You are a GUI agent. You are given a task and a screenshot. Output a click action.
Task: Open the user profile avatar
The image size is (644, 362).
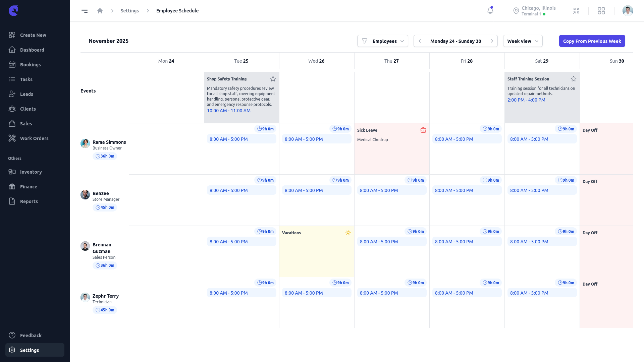click(628, 11)
